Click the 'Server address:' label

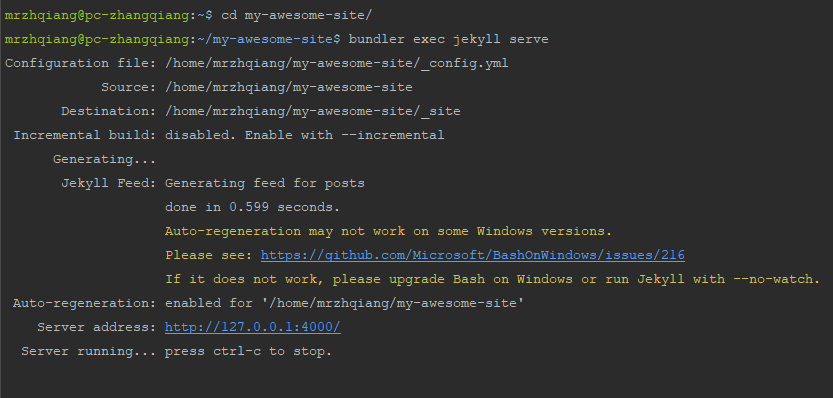coord(97,327)
